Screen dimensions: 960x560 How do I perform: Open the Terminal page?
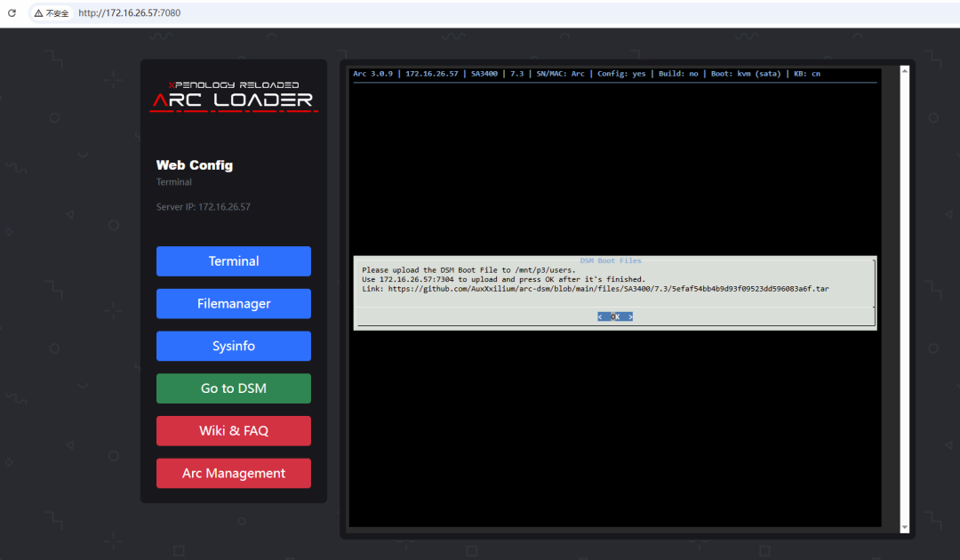(x=233, y=261)
